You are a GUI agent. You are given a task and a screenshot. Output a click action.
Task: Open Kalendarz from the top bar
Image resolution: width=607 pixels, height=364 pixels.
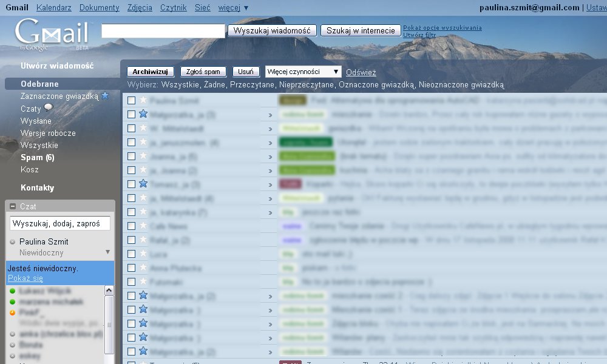[x=54, y=8]
